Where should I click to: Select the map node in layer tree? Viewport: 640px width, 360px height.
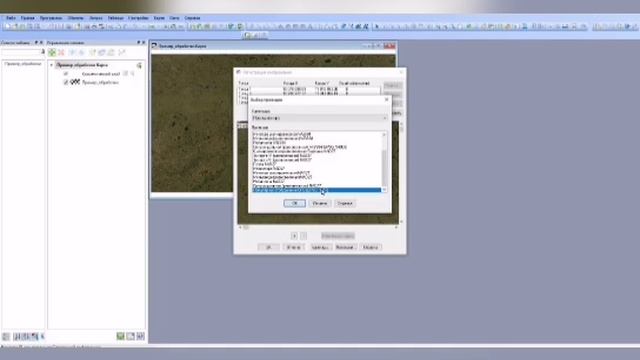pyautogui.click(x=82, y=65)
